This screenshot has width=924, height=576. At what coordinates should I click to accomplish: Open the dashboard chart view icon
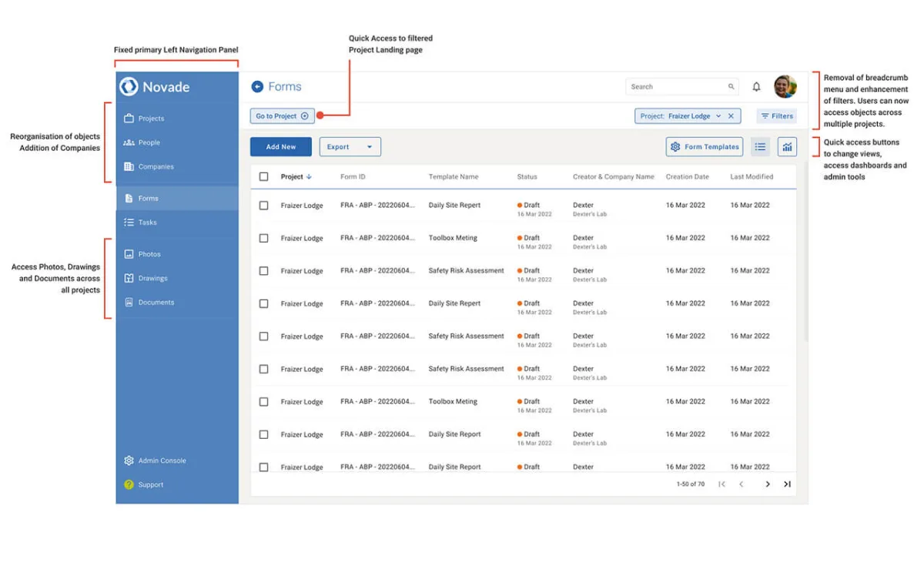(787, 147)
